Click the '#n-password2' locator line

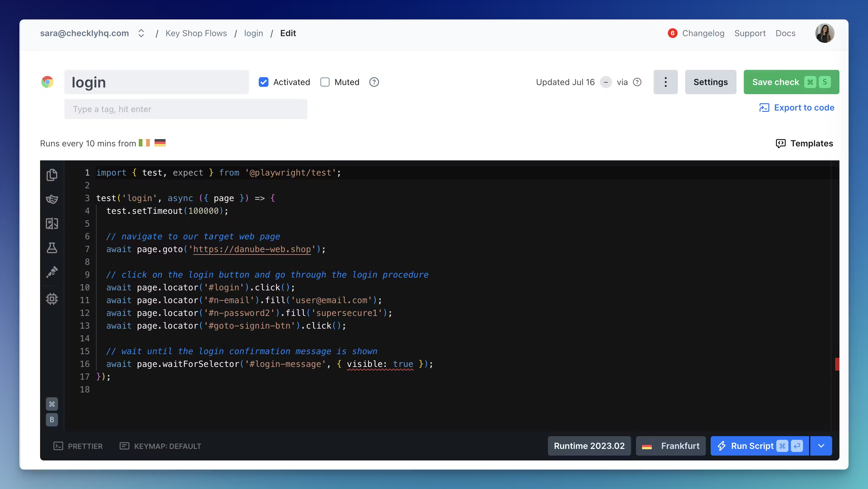coord(249,313)
